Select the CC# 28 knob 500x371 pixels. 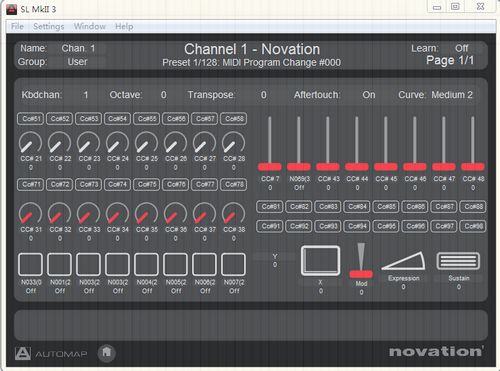(234, 143)
